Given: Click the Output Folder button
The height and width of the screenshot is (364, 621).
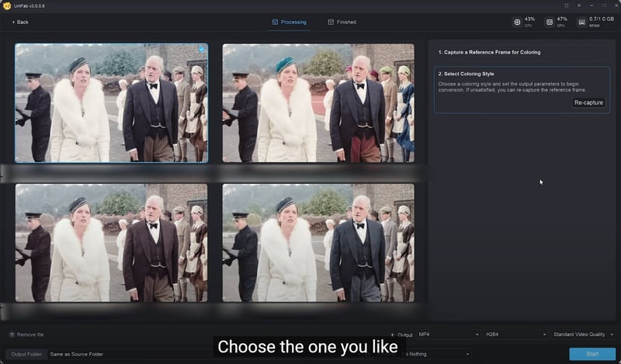Looking at the screenshot, I should pyautogui.click(x=26, y=354).
